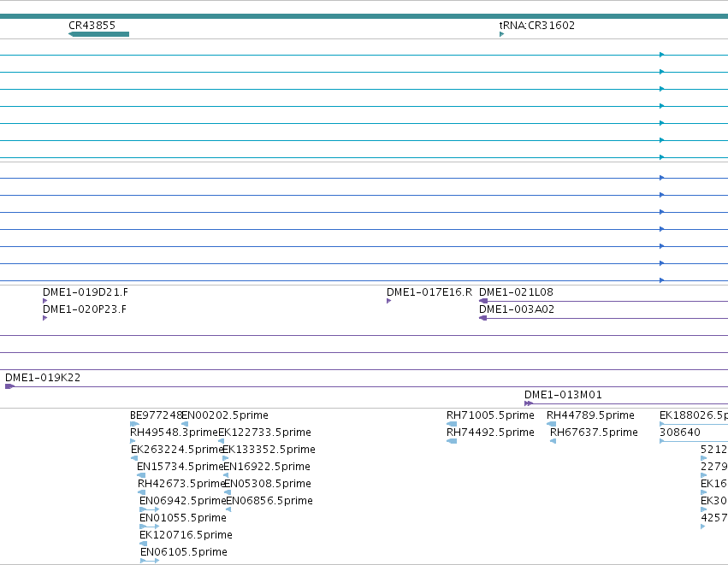
Task: Select the RH71005.5prime EST glyph
Action: (x=452, y=423)
